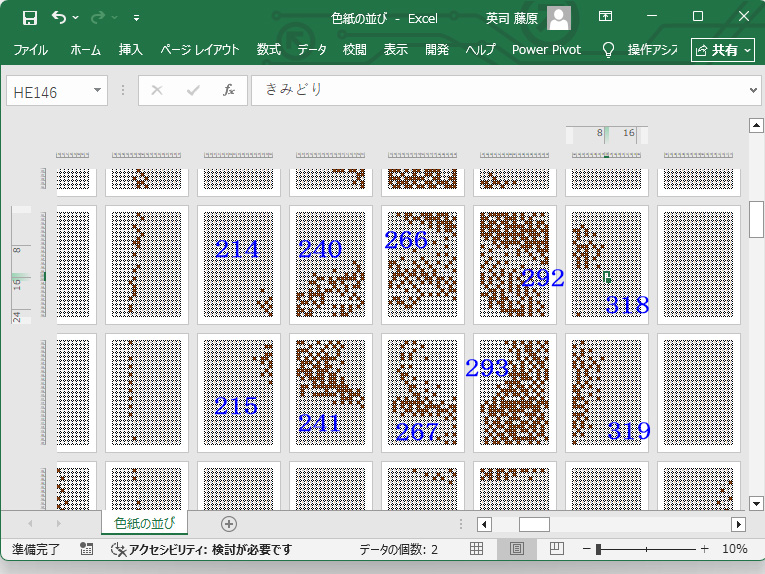The image size is (765, 574).
Task: Click the insert function fx icon
Action: click(x=228, y=91)
